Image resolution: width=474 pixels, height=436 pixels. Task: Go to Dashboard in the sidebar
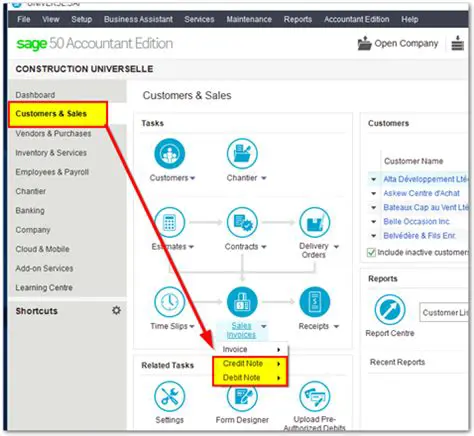tap(35, 95)
